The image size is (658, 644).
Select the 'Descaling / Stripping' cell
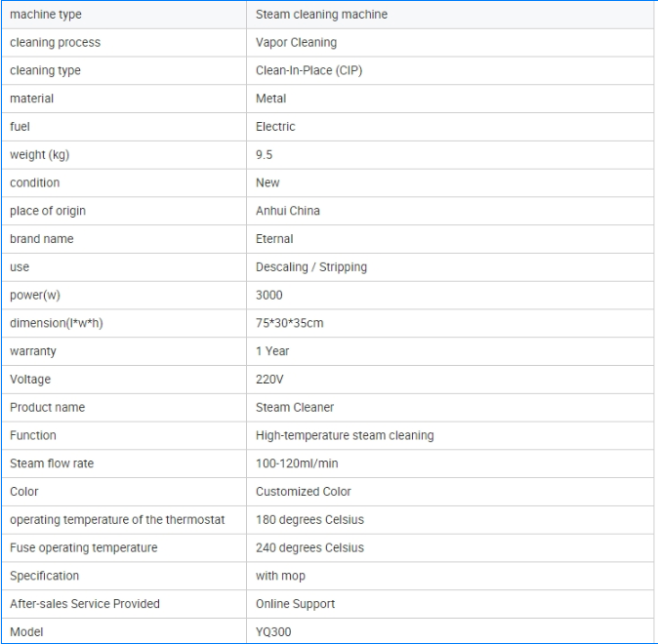(311, 267)
